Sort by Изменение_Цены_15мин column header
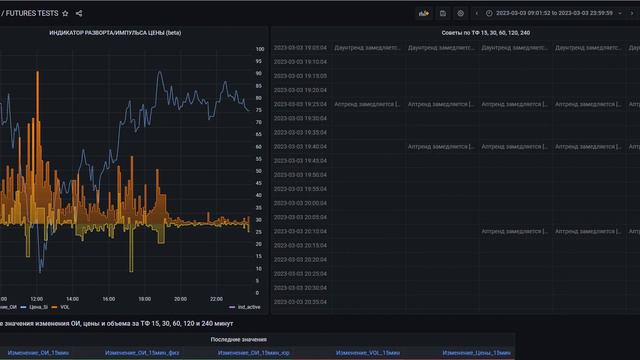The height and width of the screenshot is (360, 640). coord(476,353)
